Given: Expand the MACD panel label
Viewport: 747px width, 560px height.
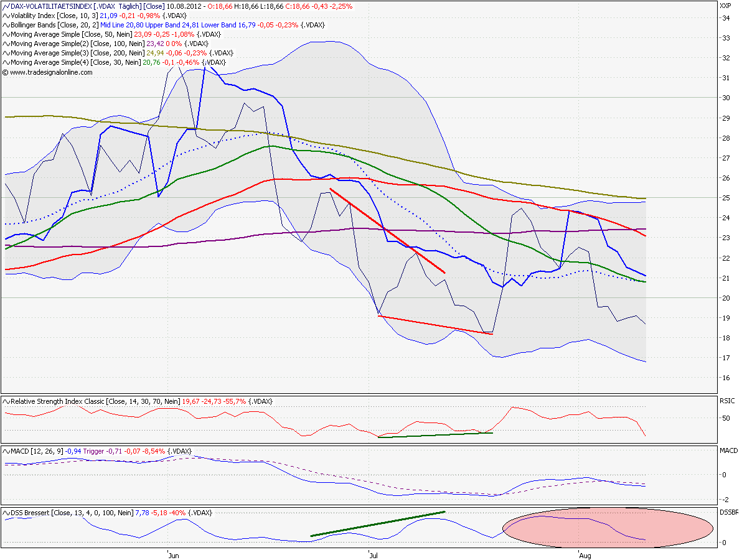Looking at the screenshot, I should (x=728, y=449).
